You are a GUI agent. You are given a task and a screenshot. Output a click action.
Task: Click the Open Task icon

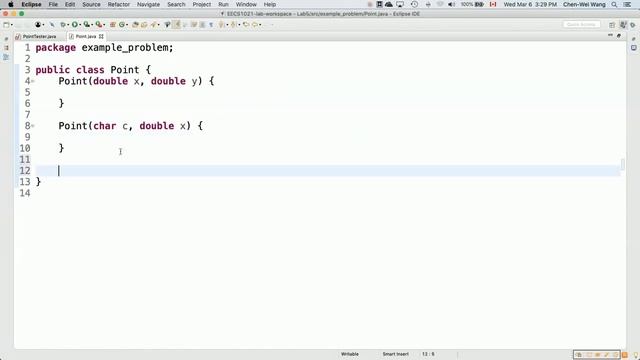[x=144, y=24]
